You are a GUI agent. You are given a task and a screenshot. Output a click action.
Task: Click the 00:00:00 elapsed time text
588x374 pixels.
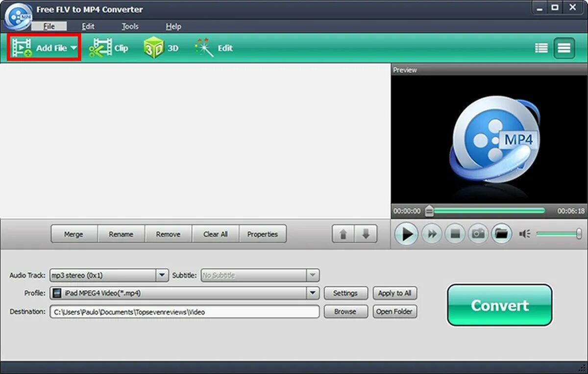click(407, 211)
